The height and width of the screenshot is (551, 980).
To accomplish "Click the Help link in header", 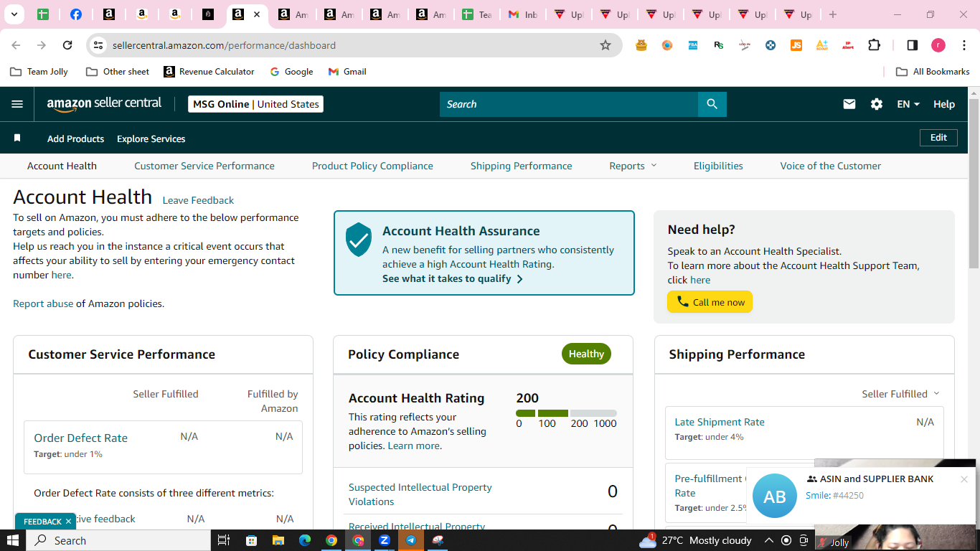I will tap(944, 104).
